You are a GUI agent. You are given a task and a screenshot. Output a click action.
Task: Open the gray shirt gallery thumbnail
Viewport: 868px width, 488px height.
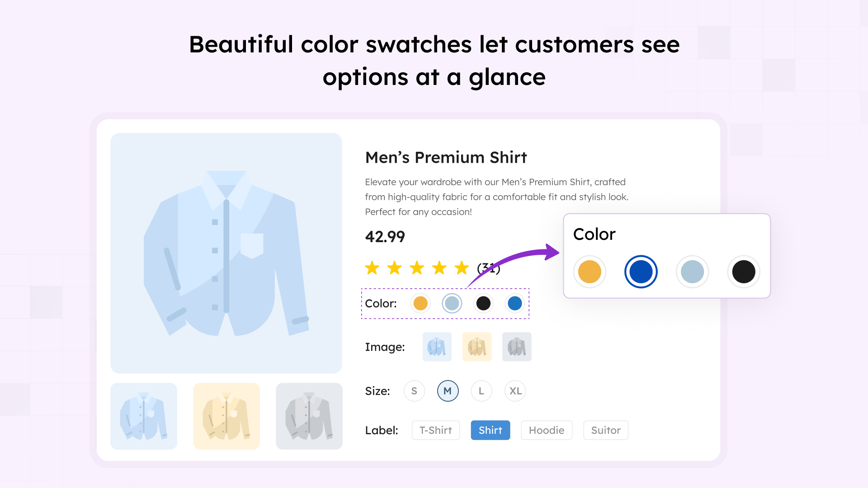pos(309,416)
